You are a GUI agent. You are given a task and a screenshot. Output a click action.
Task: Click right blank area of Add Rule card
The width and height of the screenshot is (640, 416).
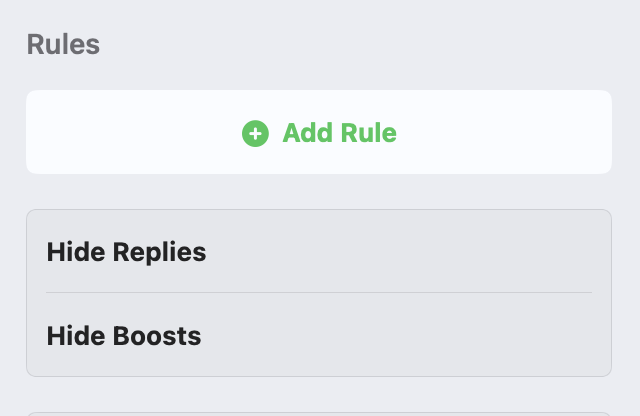point(520,133)
